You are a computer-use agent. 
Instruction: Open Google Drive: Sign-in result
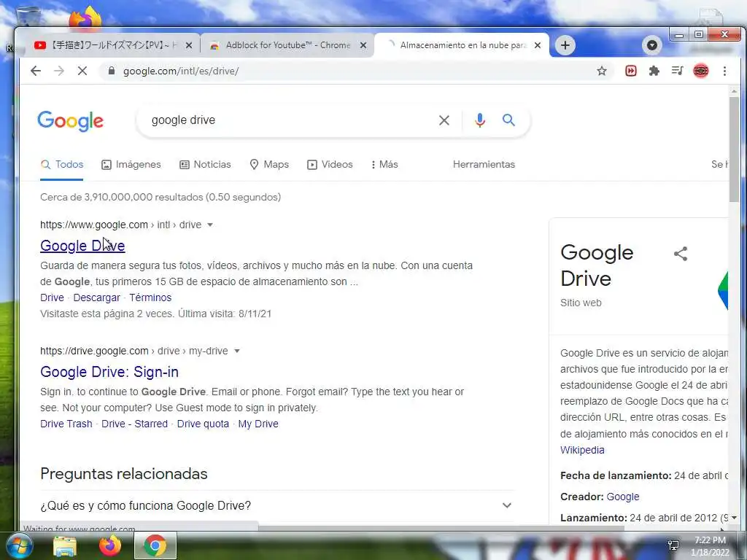click(x=109, y=372)
